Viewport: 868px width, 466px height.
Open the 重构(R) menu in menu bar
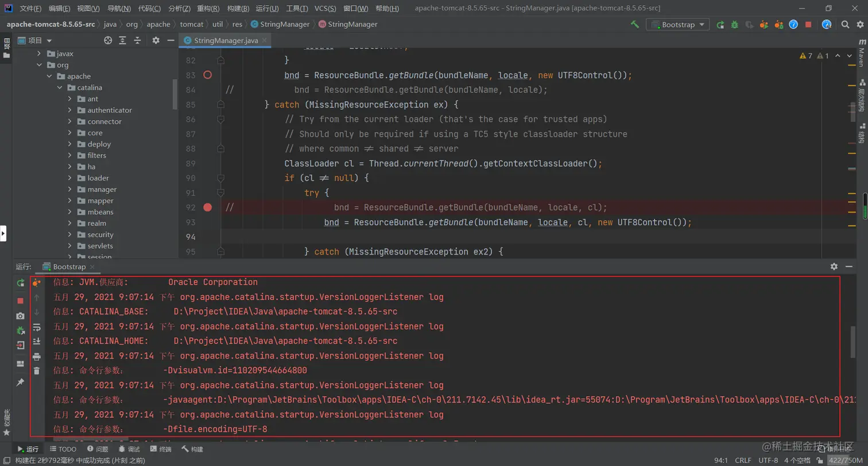pos(208,9)
